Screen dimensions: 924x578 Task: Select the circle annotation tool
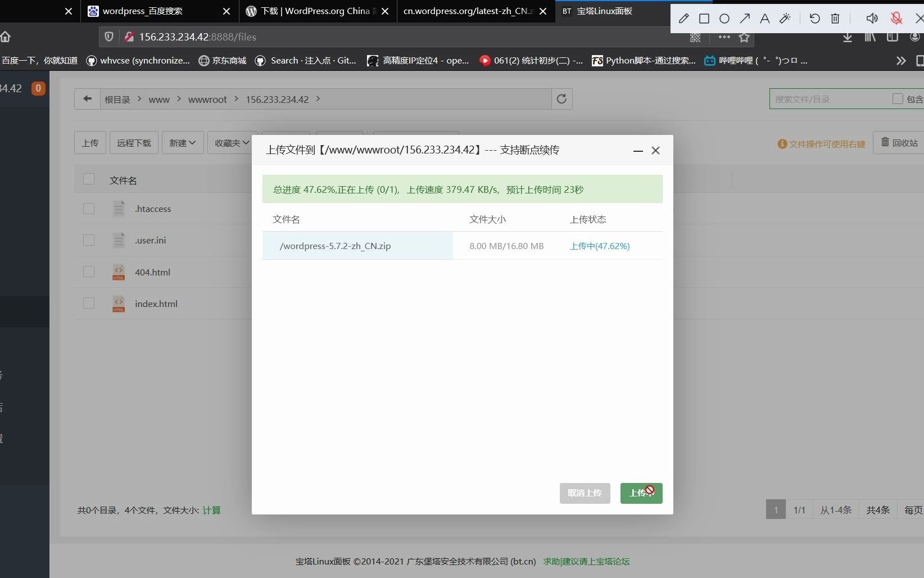coord(724,19)
